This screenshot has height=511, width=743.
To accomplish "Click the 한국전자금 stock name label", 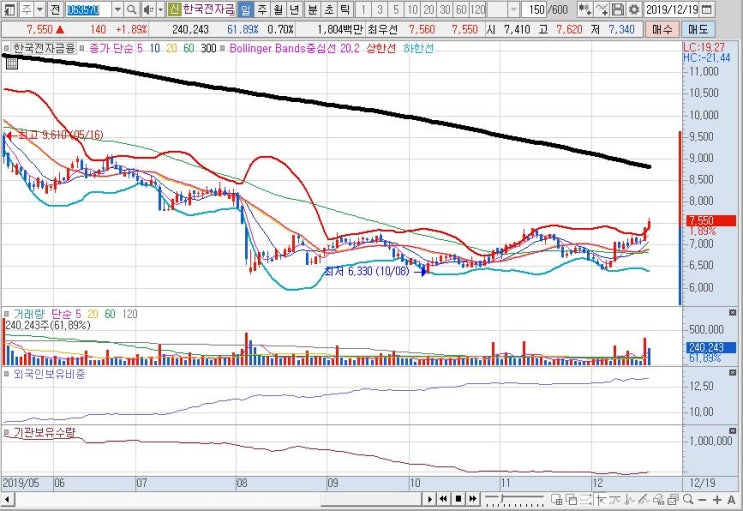I will [x=208, y=9].
